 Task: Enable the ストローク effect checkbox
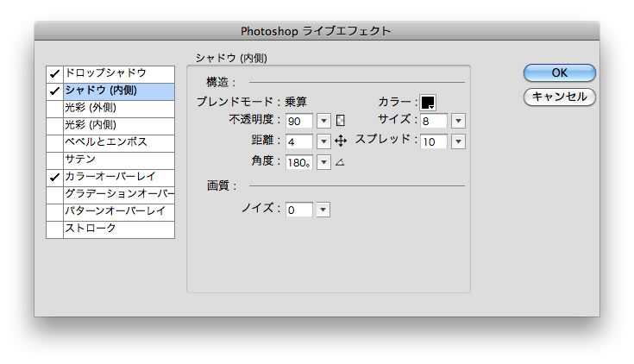pos(54,229)
